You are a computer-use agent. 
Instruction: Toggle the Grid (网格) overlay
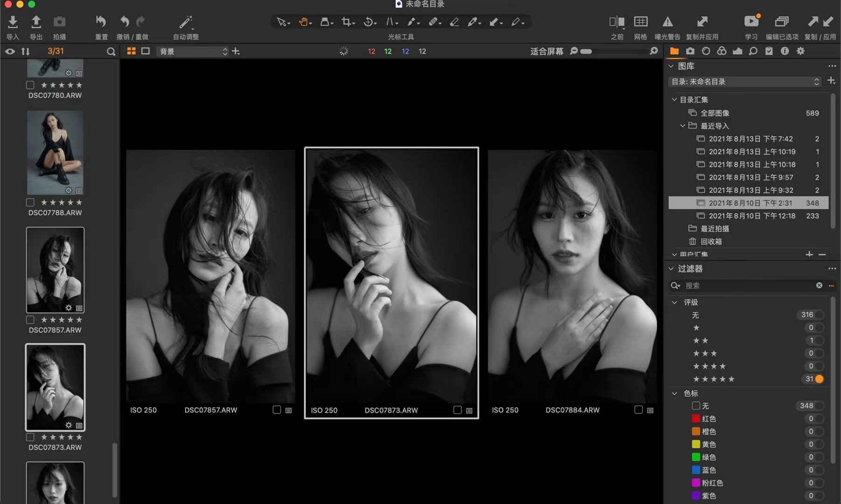(640, 21)
